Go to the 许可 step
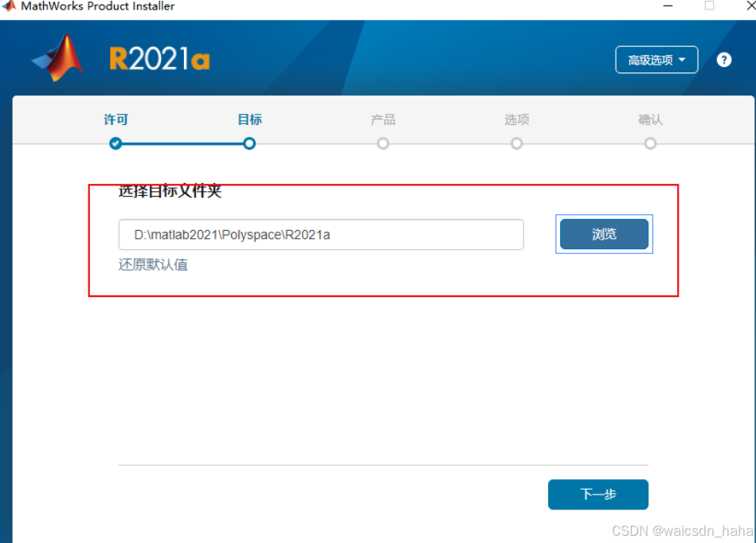The image size is (756, 543). pyautogui.click(x=116, y=119)
